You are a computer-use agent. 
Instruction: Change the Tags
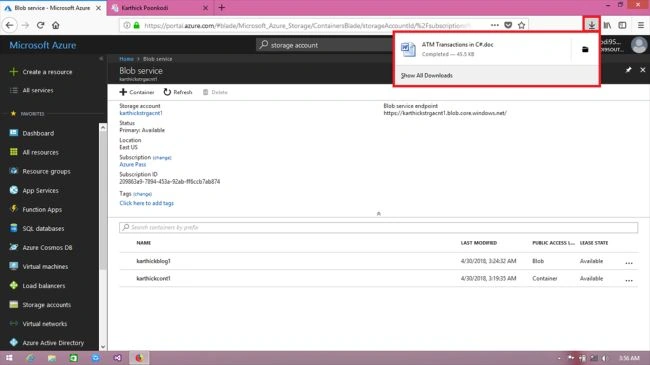[142, 194]
